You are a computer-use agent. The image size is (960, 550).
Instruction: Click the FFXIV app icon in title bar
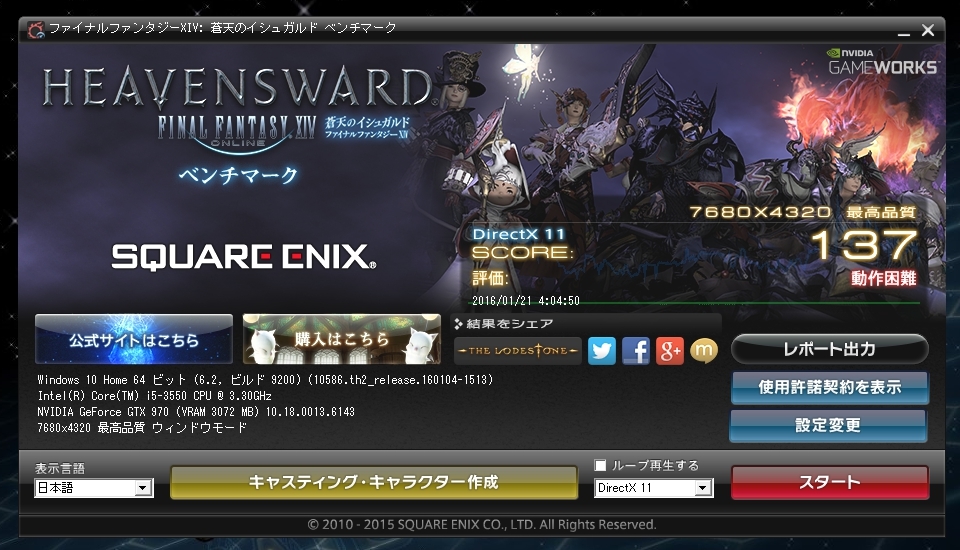coord(36,29)
